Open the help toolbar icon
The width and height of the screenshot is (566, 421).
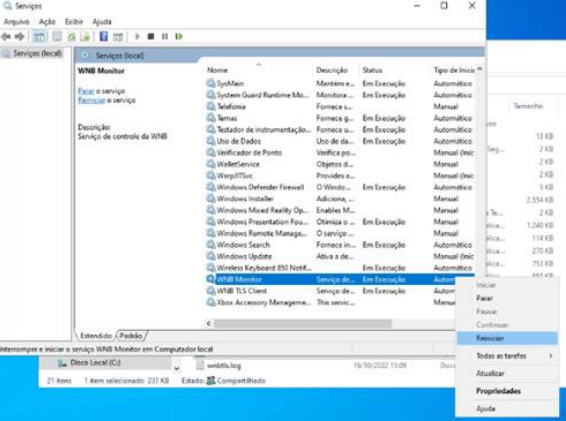[104, 36]
